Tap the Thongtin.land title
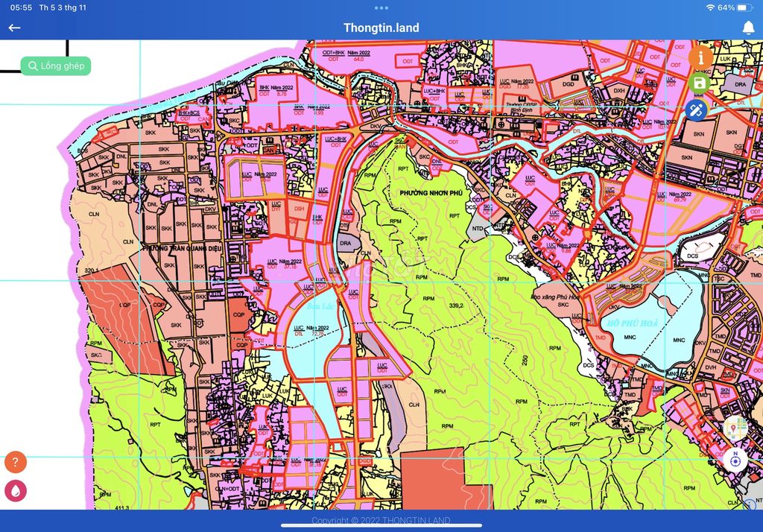This screenshot has width=763, height=532. click(x=381, y=28)
